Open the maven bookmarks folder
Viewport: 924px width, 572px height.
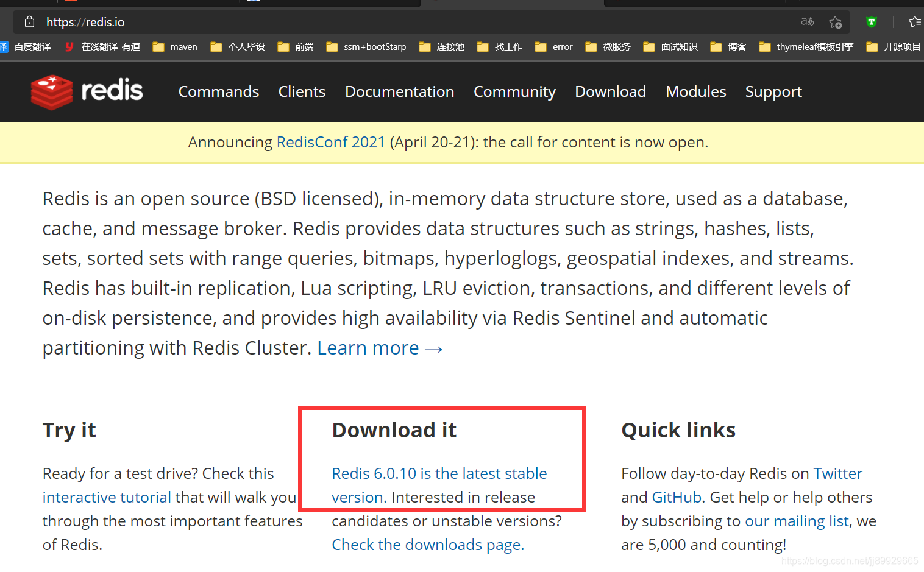pos(175,47)
